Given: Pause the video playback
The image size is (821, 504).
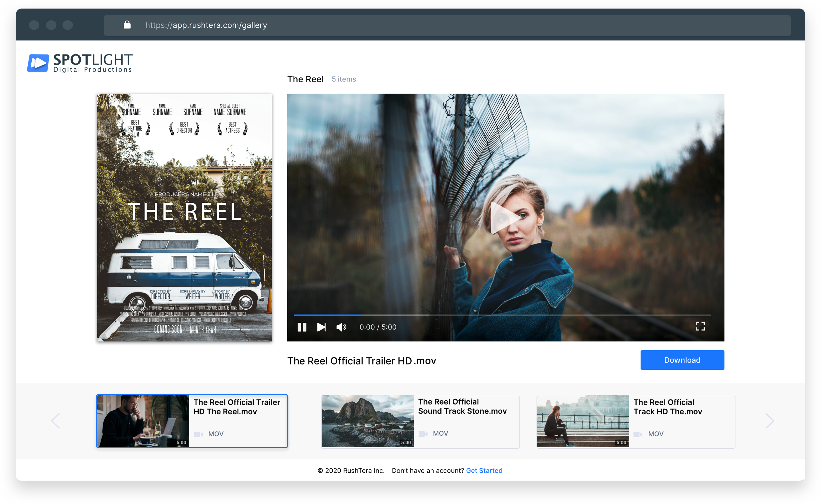Looking at the screenshot, I should pos(302,327).
